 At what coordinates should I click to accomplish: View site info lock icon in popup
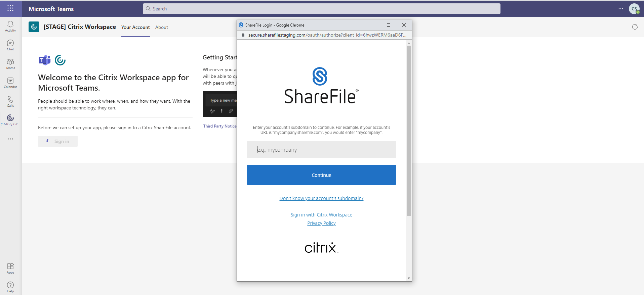click(243, 35)
